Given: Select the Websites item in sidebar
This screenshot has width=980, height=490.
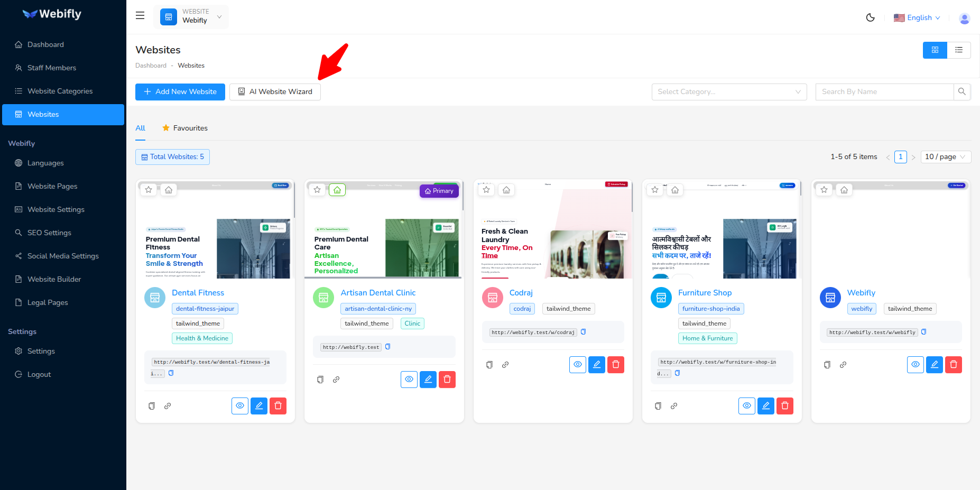Looking at the screenshot, I should point(43,114).
